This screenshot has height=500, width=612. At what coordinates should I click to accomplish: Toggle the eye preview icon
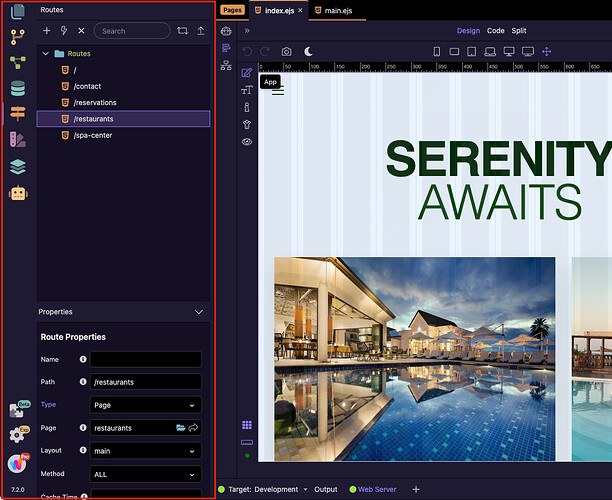click(x=246, y=142)
